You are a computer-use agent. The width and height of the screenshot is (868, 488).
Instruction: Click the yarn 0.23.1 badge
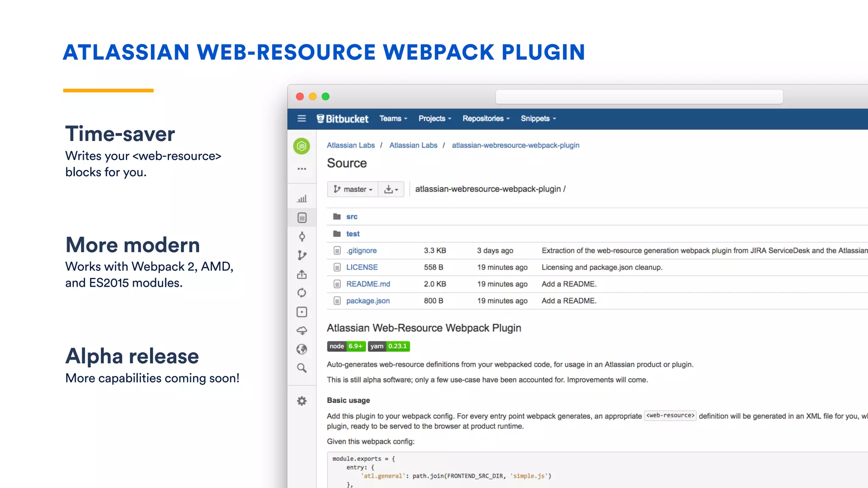pos(389,346)
